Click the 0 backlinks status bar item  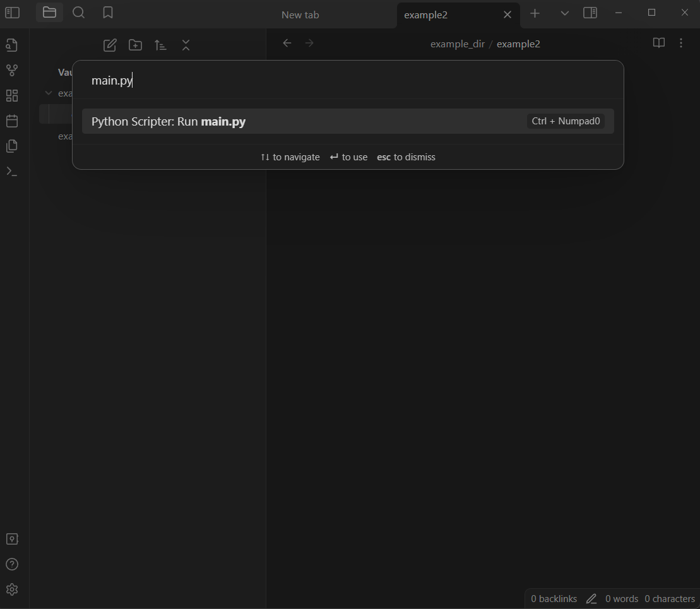[554, 599]
